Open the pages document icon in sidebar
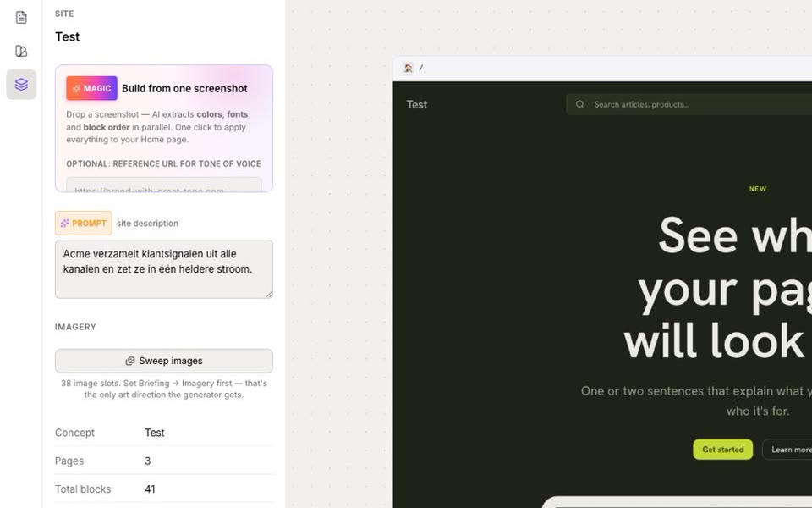812x508 pixels. tap(21, 17)
